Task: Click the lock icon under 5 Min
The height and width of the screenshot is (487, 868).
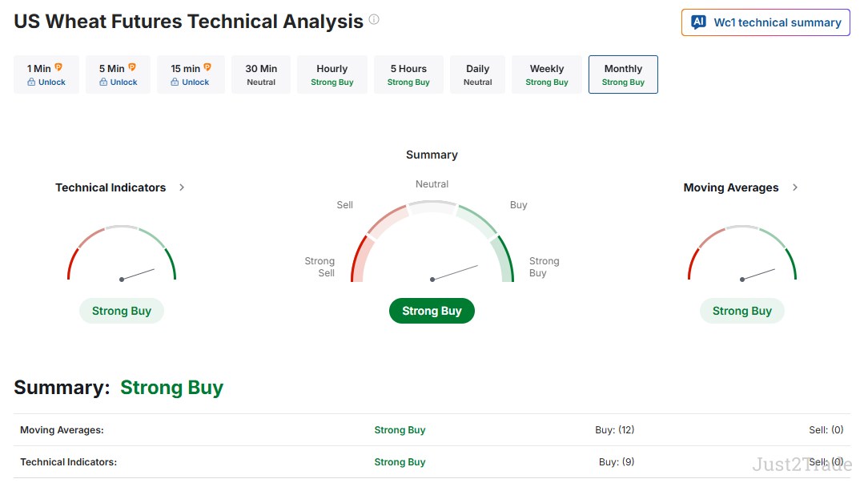Action: pyautogui.click(x=103, y=82)
